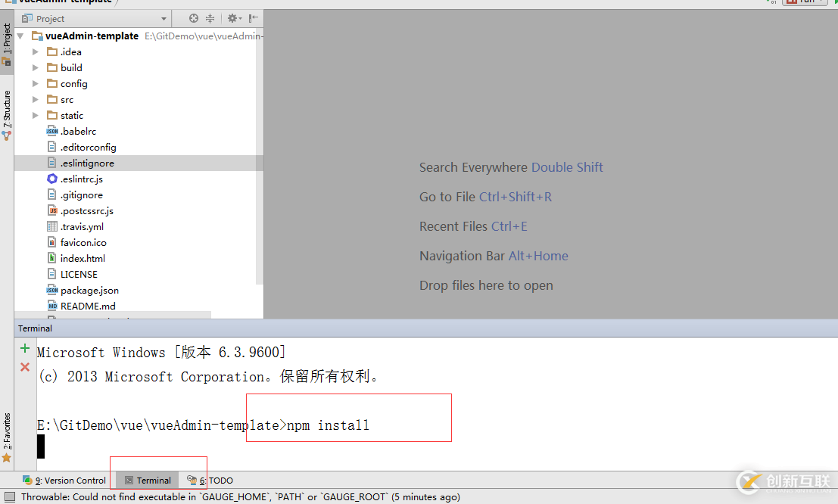
Task: Click the .postcssrc.js JS file icon
Action: pos(51,210)
